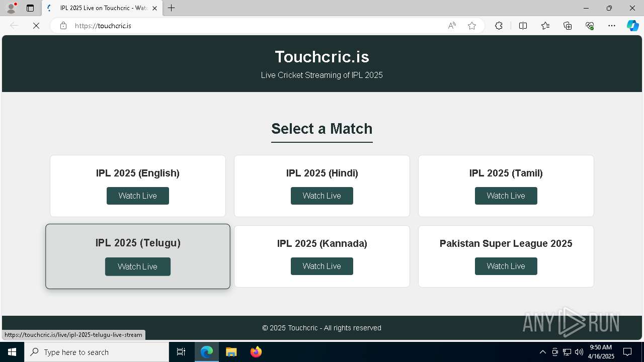The height and width of the screenshot is (362, 644).
Task: Open the network status icon
Action: click(x=567, y=352)
